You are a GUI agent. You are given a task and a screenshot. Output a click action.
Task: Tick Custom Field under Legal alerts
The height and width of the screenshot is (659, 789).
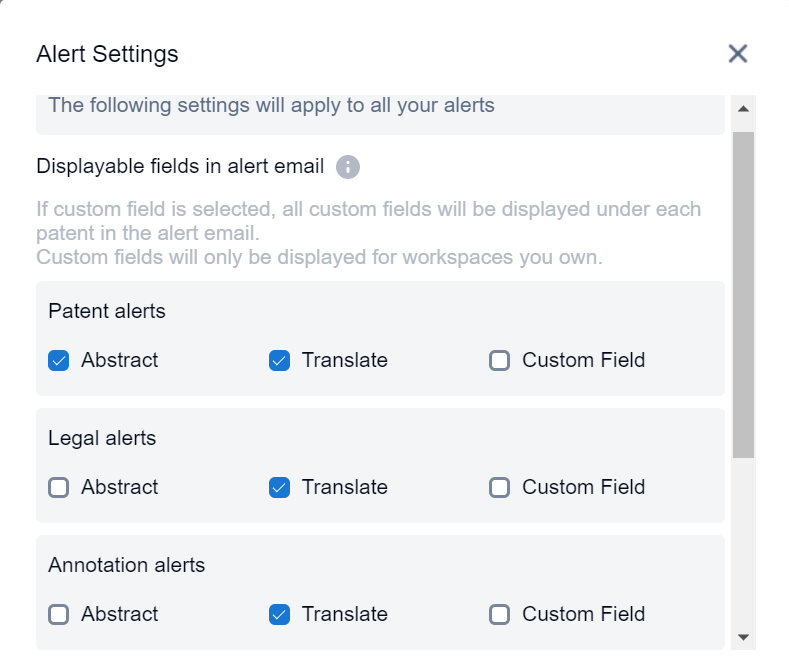point(500,488)
